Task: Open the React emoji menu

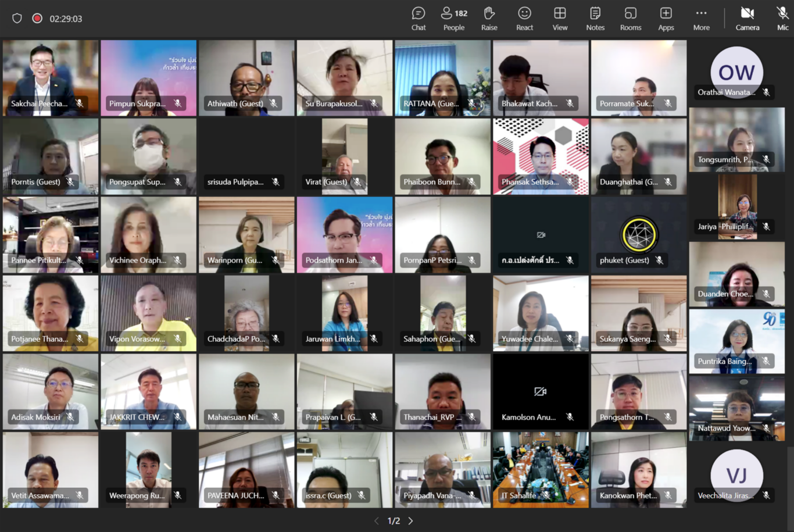Action: click(x=524, y=19)
